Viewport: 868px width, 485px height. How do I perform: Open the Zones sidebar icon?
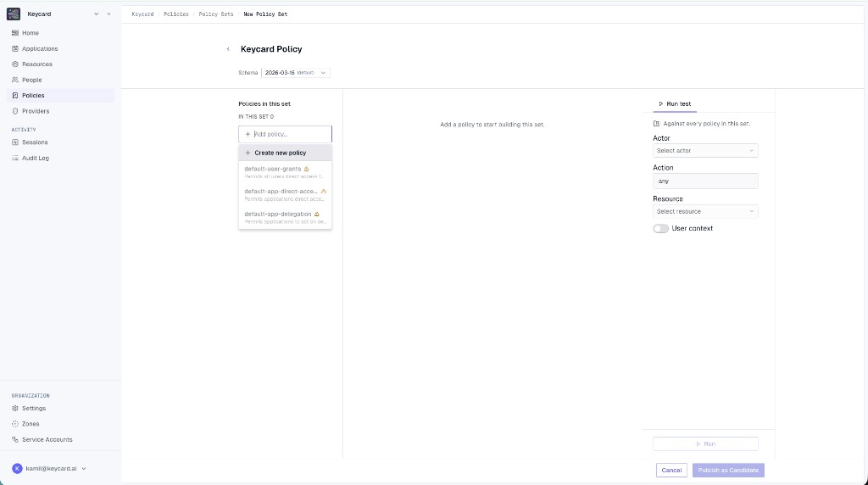pyautogui.click(x=15, y=424)
